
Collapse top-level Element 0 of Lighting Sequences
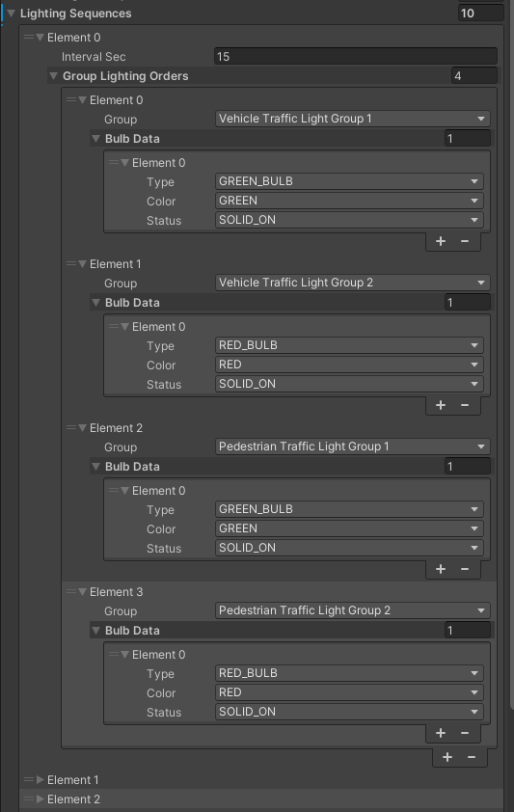(x=40, y=38)
